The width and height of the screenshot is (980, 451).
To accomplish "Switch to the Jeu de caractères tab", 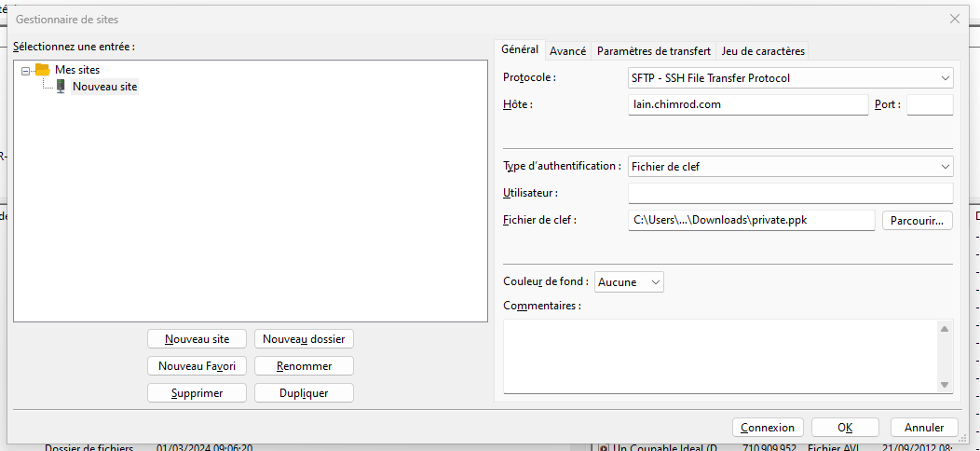I will point(763,51).
